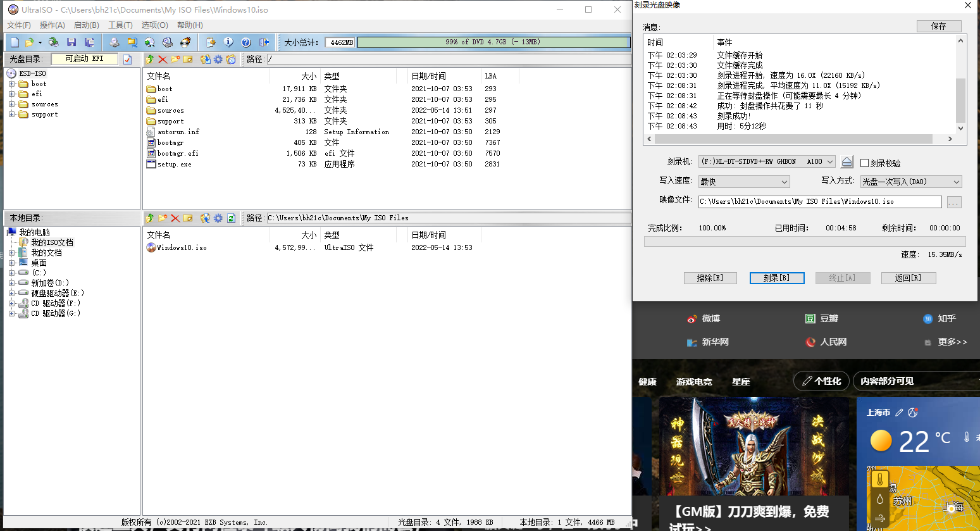Click the Open file folder icon
Image resolution: width=980 pixels, height=531 pixels.
tap(29, 42)
